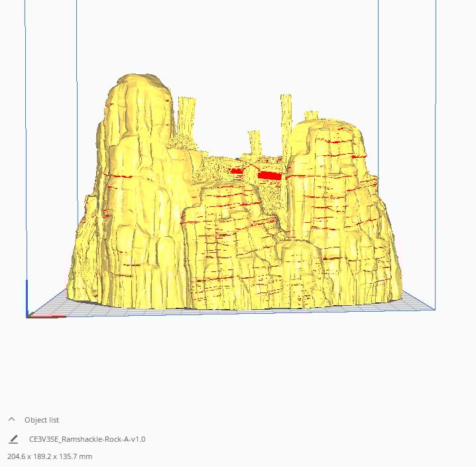Select CE3V3SE_Ramshackle-Rock-A-v1.0 in the object list
This screenshot has height=467, width=476.
click(87, 439)
